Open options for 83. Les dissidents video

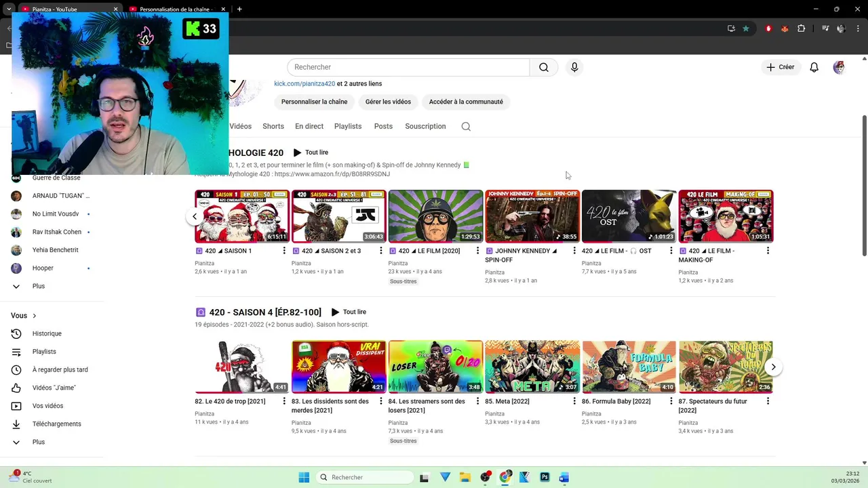point(381,401)
